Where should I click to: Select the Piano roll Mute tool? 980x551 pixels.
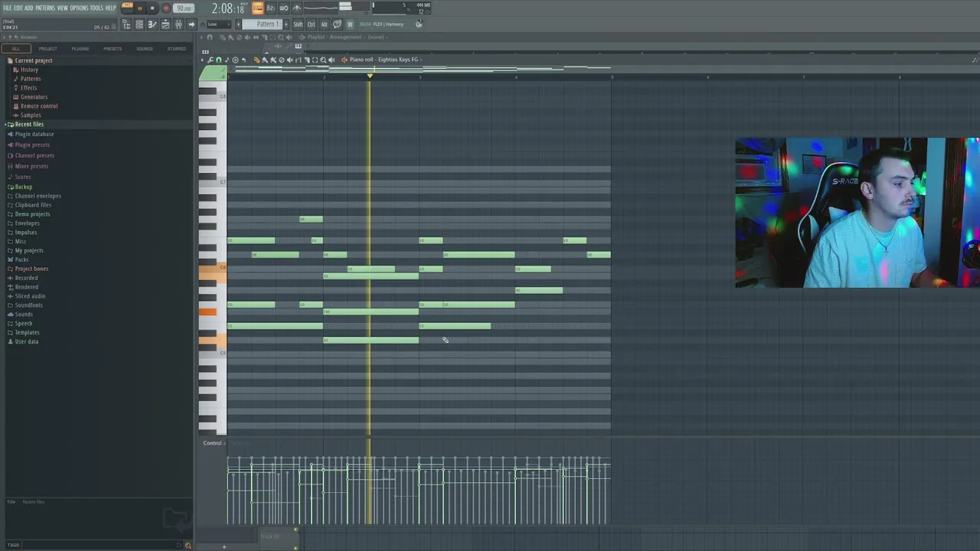[289, 60]
